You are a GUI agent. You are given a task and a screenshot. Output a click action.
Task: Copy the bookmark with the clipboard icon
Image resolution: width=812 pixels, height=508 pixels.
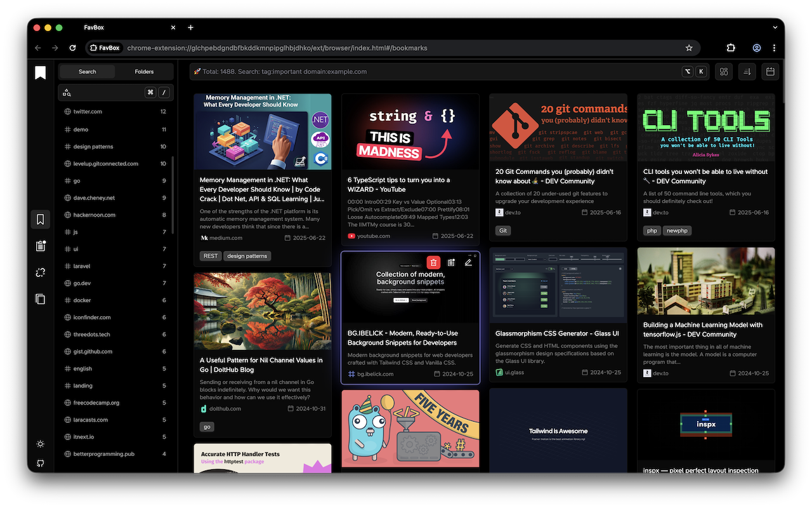[x=451, y=262]
